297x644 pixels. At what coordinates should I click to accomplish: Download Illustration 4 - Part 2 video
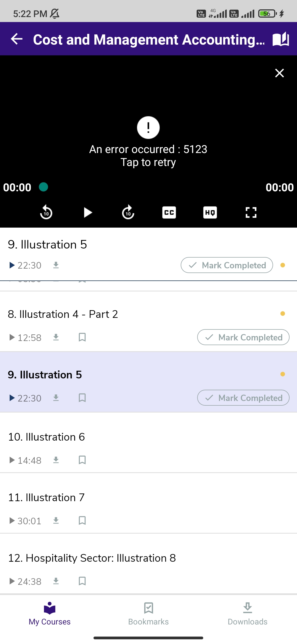(x=56, y=337)
